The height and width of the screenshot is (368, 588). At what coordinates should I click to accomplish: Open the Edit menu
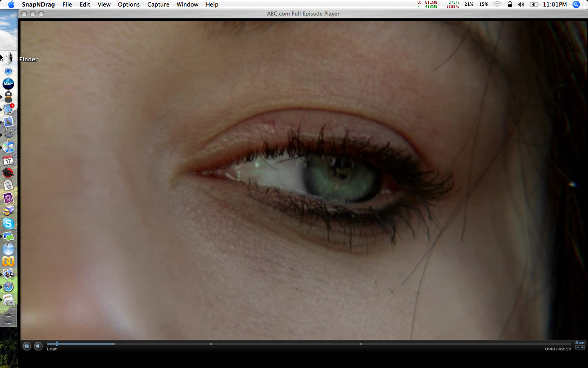click(85, 4)
